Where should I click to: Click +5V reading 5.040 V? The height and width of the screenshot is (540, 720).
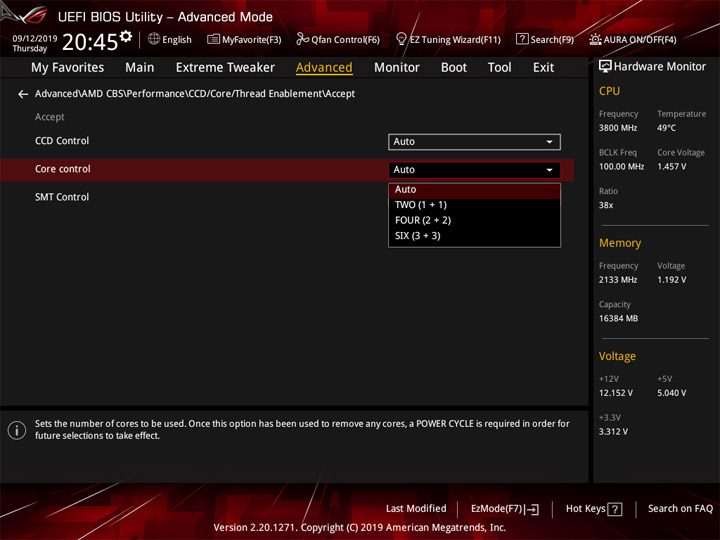(671, 393)
